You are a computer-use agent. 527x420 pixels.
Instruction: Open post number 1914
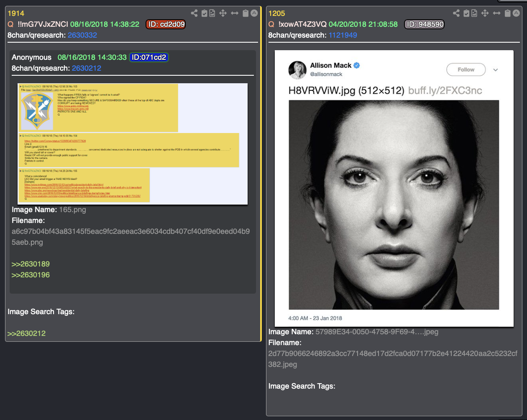(16, 14)
